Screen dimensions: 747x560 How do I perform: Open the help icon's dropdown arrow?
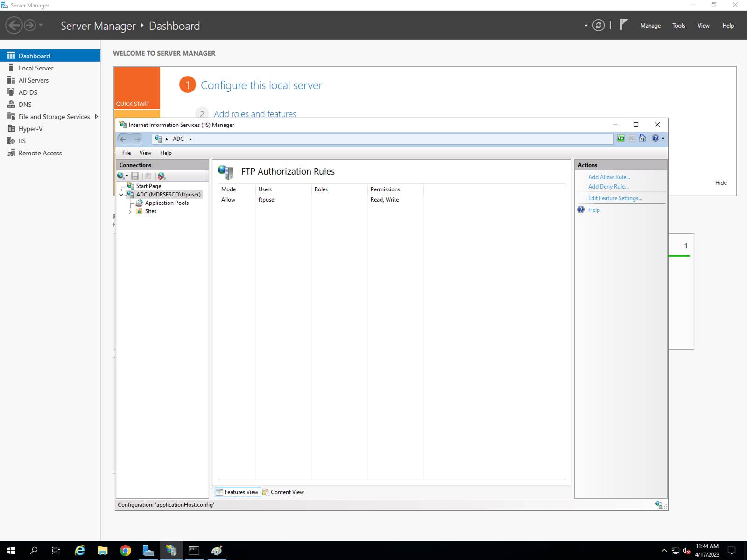coord(663,139)
